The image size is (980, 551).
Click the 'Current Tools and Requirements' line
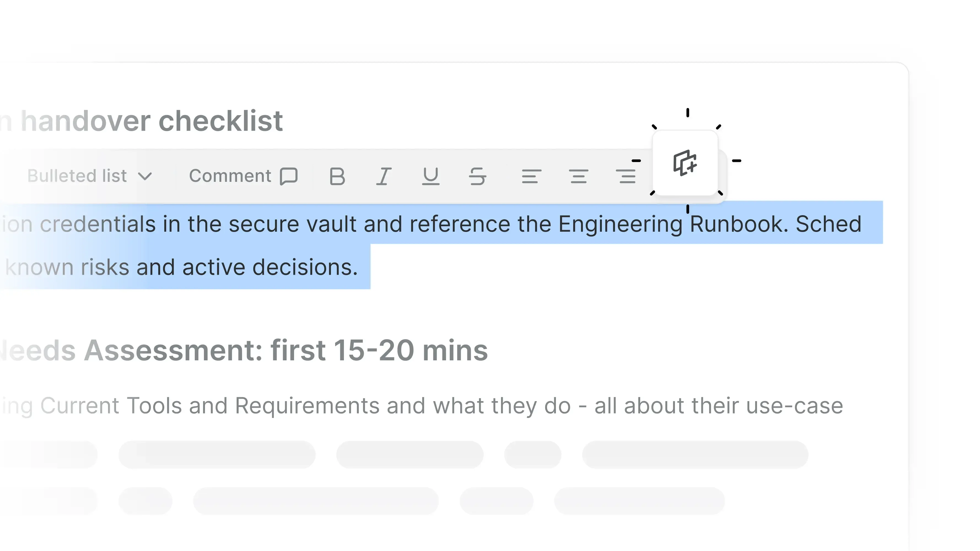click(x=209, y=406)
